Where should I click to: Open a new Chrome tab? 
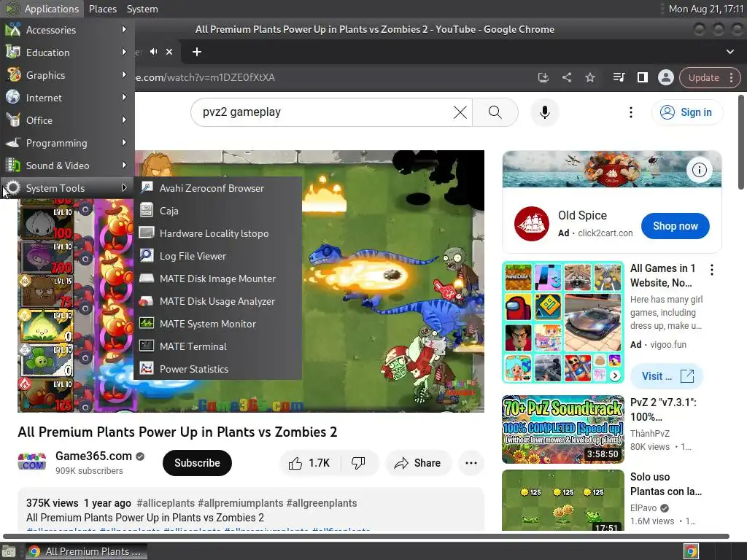(x=197, y=52)
